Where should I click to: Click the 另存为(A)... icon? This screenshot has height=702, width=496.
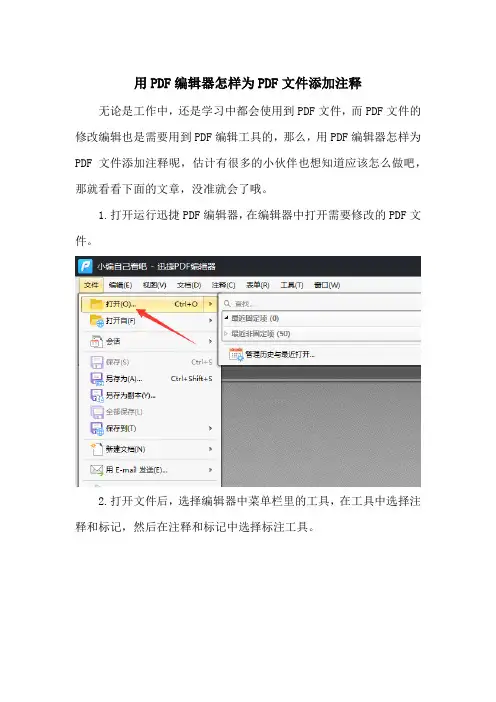click(x=97, y=379)
